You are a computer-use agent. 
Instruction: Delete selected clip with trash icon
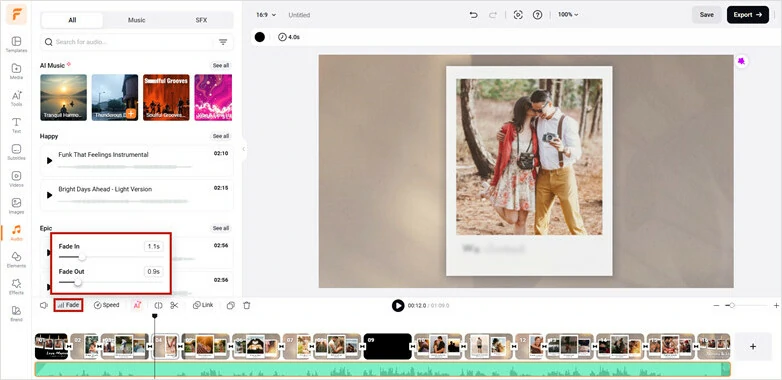pos(246,305)
